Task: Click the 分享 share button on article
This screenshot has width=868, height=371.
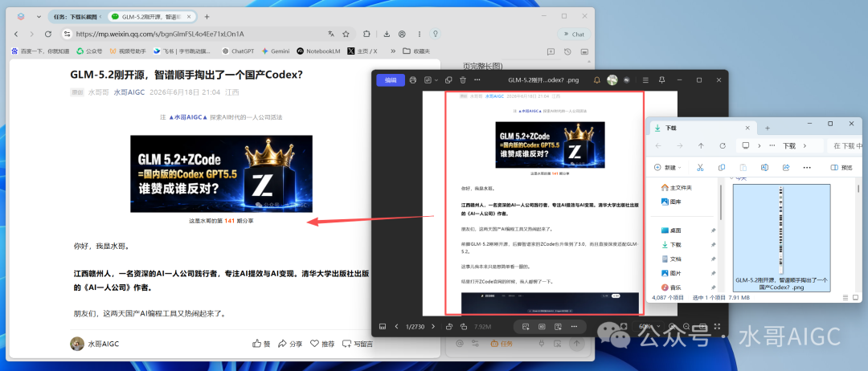Action: (x=290, y=344)
